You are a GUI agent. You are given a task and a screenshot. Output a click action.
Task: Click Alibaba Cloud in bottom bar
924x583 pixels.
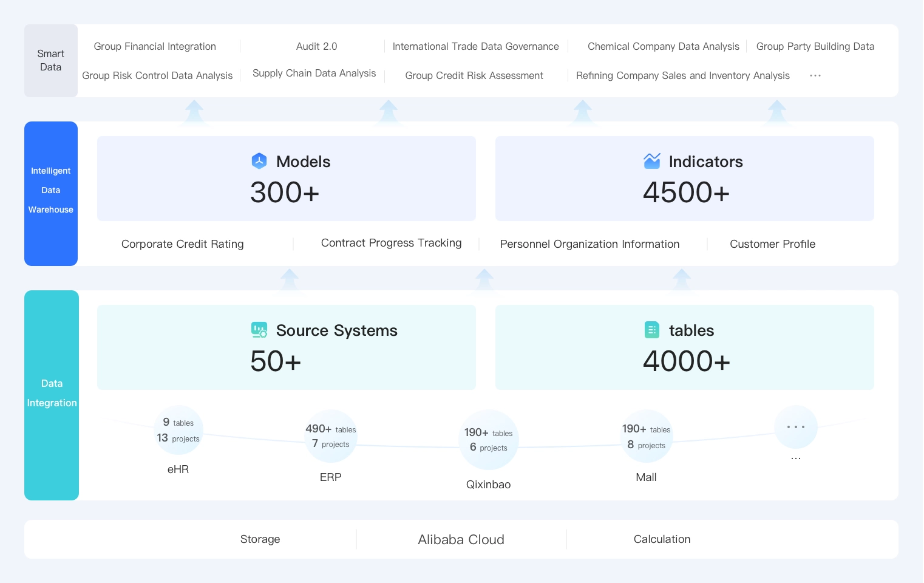click(x=461, y=540)
